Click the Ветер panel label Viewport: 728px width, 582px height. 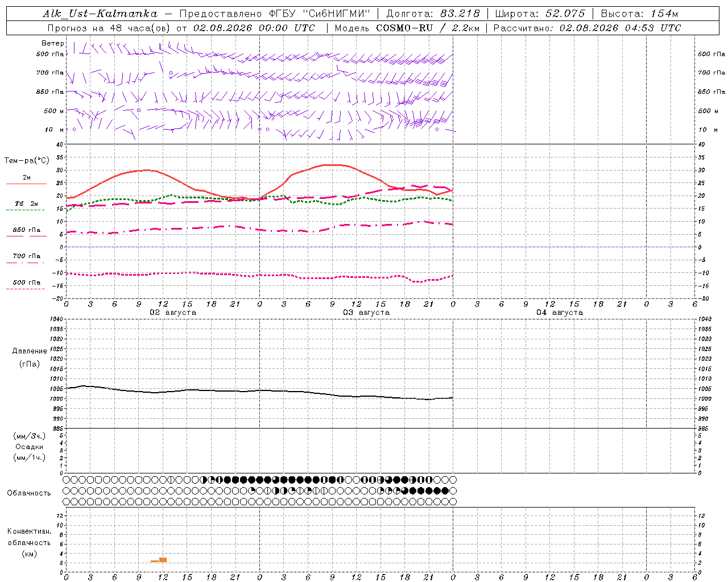52,43
